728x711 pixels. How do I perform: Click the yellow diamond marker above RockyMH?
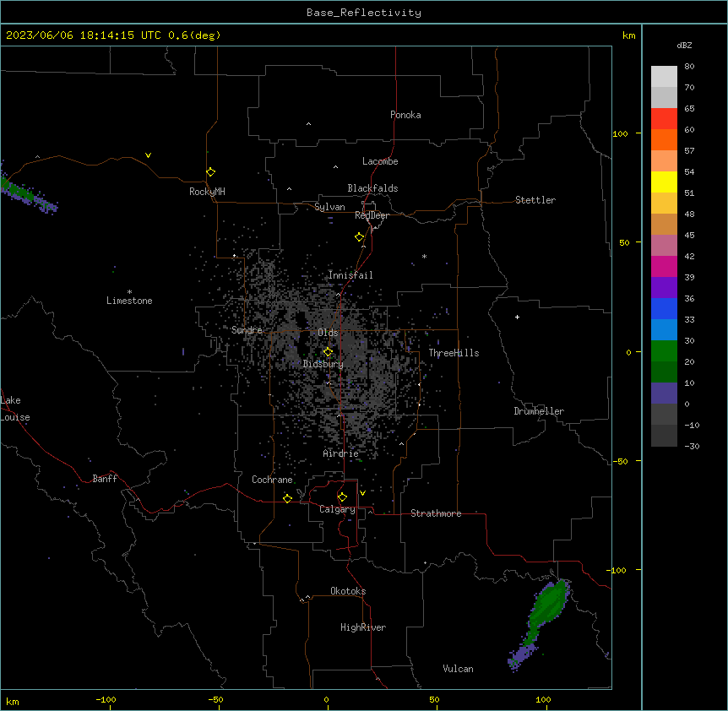[211, 172]
